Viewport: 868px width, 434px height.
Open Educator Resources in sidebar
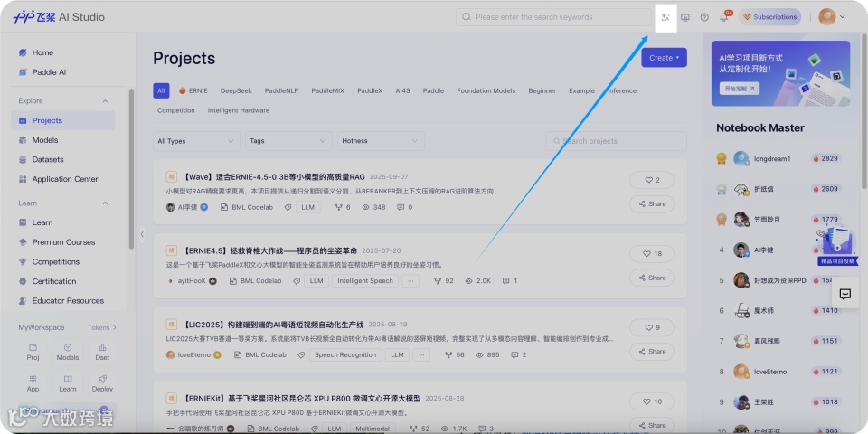tap(68, 301)
